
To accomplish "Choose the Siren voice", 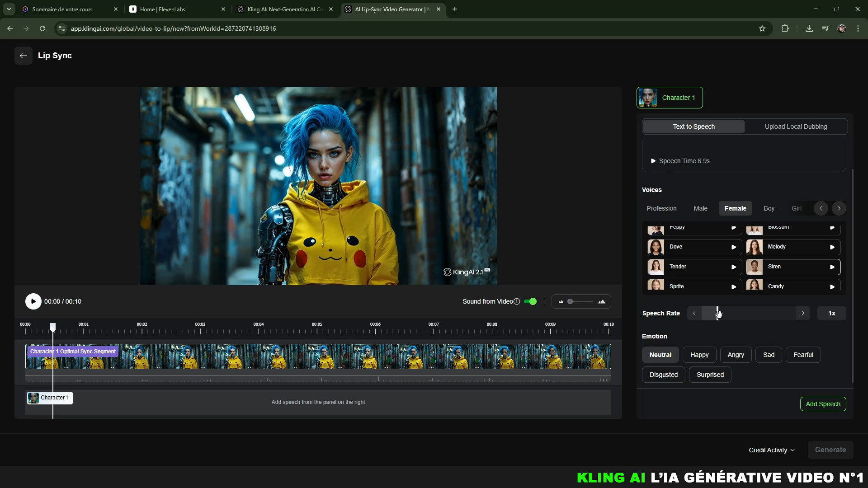I will click(x=793, y=267).
